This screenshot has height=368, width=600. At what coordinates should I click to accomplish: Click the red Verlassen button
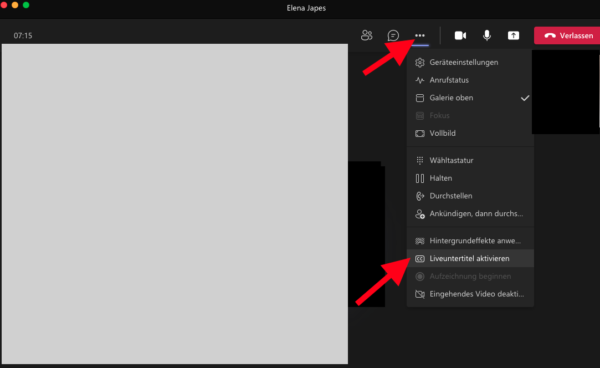[567, 36]
